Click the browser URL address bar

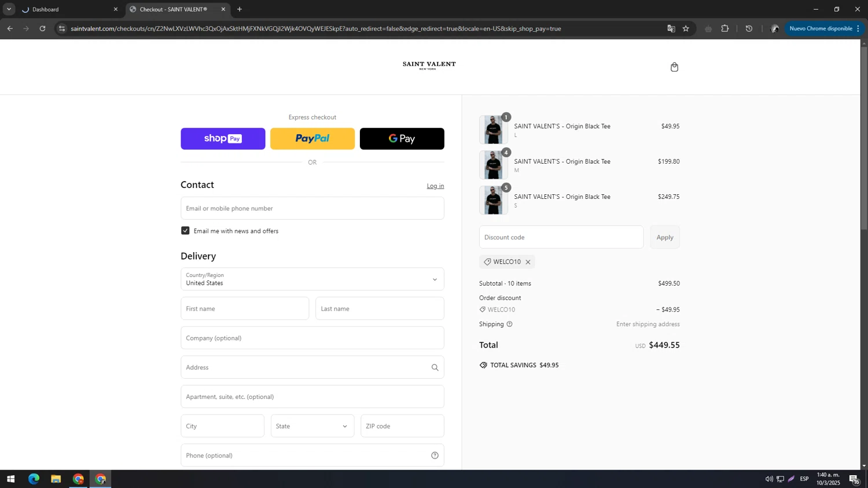click(x=315, y=28)
